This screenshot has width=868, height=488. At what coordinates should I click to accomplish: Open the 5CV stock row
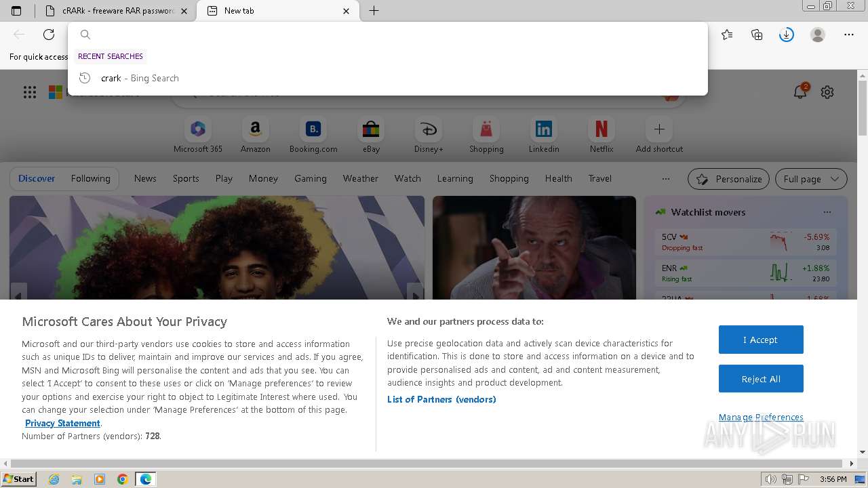pyautogui.click(x=746, y=242)
